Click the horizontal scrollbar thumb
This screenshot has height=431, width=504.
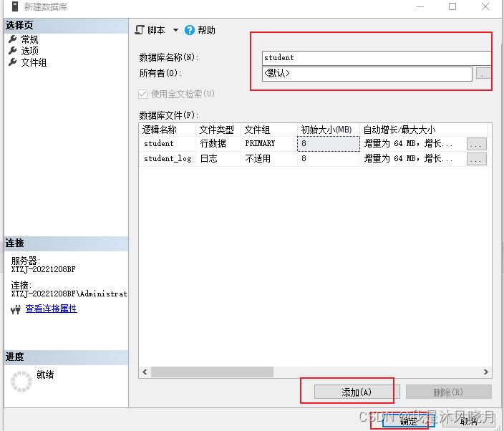[x=212, y=372]
